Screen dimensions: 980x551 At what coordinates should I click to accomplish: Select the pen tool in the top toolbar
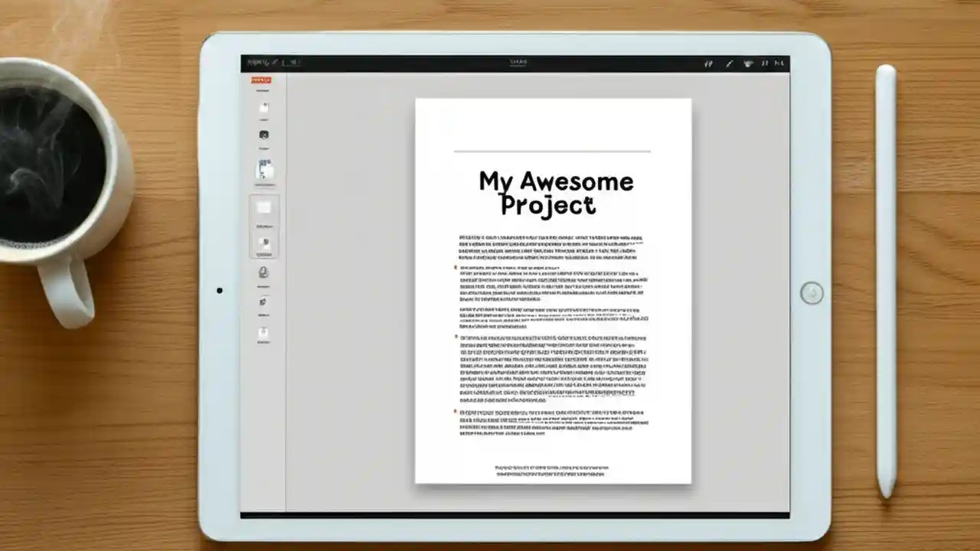coord(729,64)
